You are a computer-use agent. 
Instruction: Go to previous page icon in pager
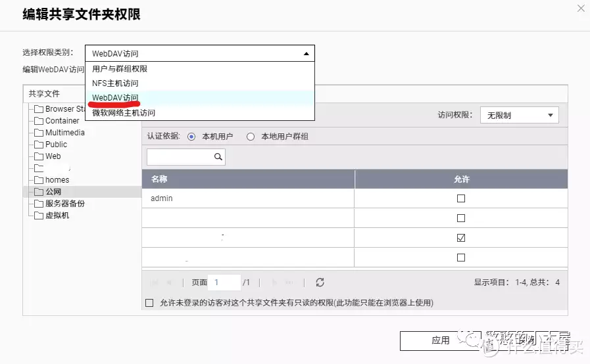[x=169, y=283]
